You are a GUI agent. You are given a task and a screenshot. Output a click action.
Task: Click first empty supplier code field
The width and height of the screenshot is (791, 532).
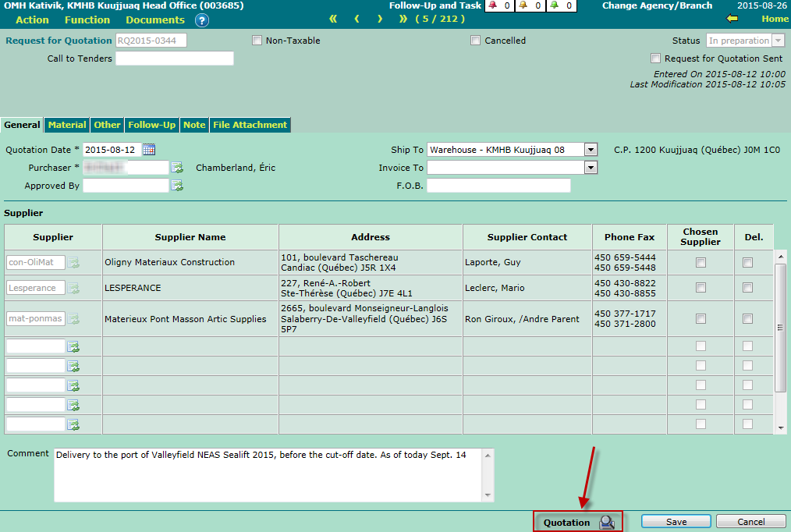36,346
